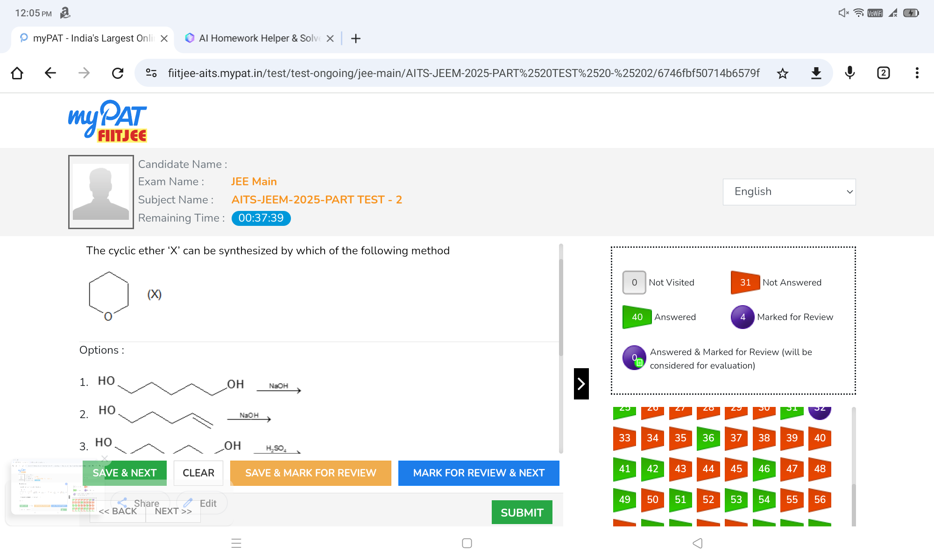This screenshot has width=934, height=560.
Task: Go to next question with NEXT >>
Action: tap(173, 511)
